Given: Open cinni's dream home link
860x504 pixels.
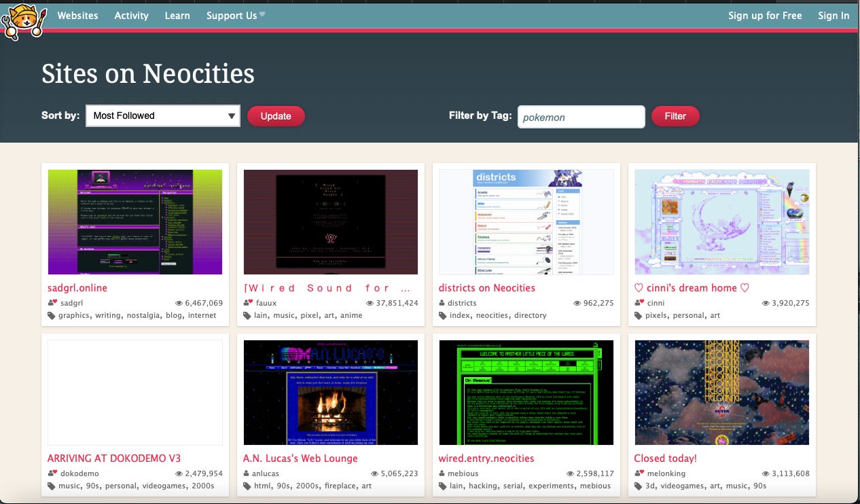Looking at the screenshot, I should pos(692,288).
